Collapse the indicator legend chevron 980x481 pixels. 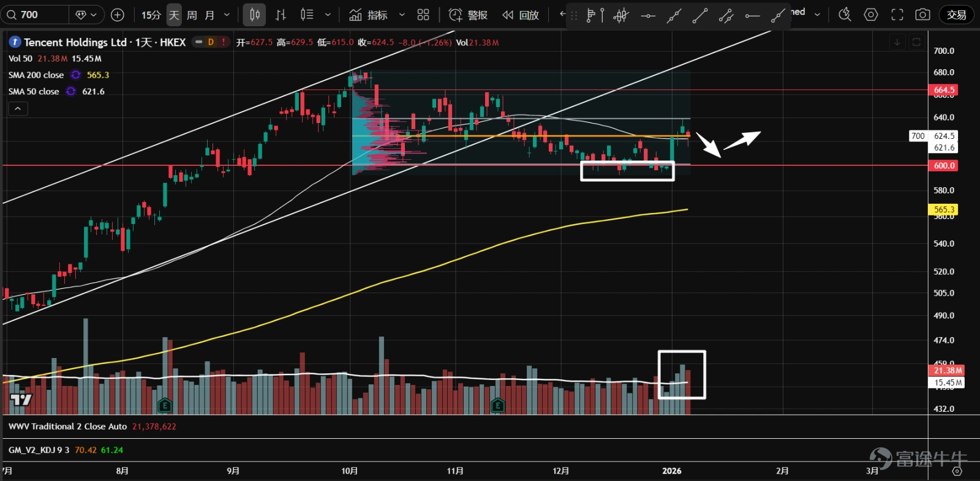(x=18, y=108)
